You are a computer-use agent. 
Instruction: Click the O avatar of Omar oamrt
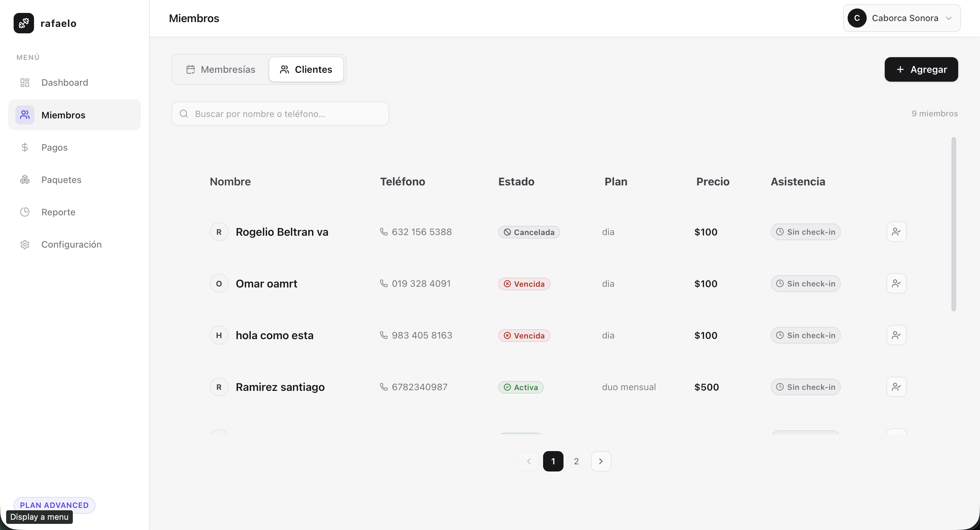pyautogui.click(x=219, y=284)
